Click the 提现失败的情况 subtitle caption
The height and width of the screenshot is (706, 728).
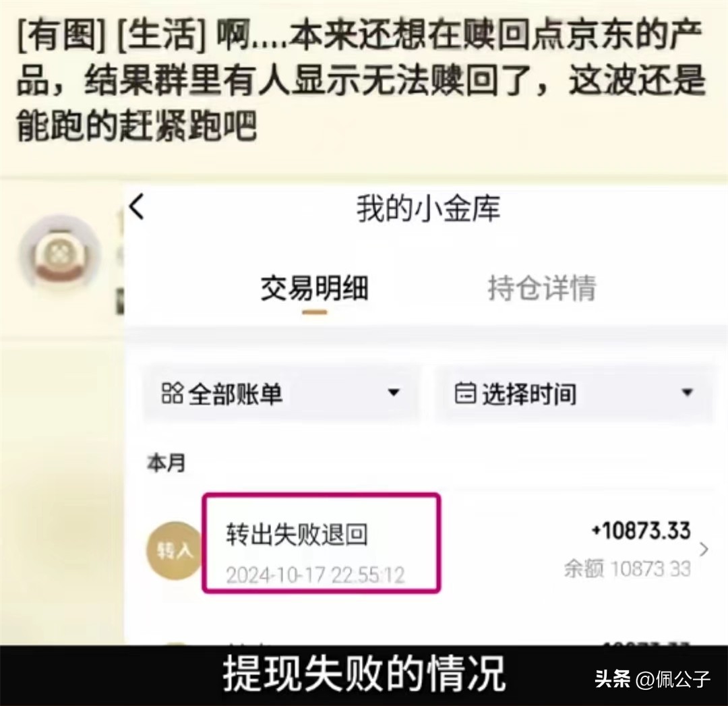(x=363, y=674)
